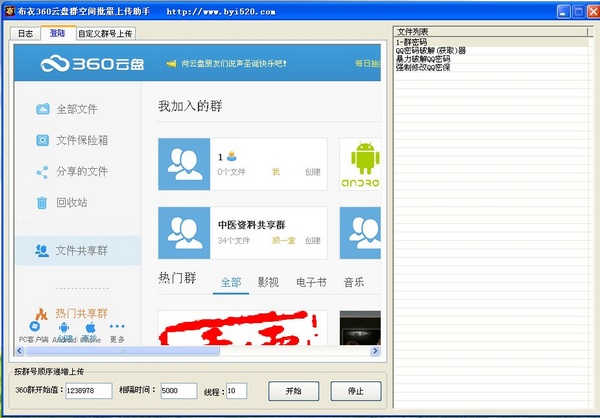Viewport: 600px width, 418px height.
Task: Click the 开始 button
Action: (293, 391)
